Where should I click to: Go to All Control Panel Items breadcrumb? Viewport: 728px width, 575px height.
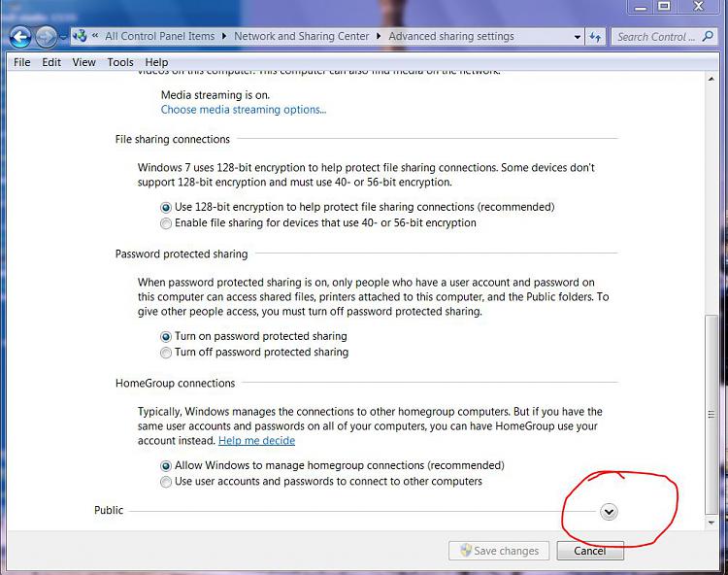(x=160, y=36)
